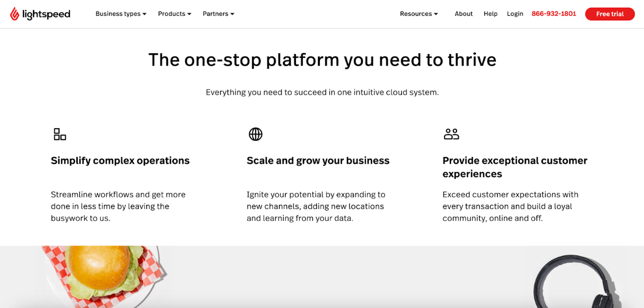Click the 'Ignite your potential by expanding' paragraph
This screenshot has width=644, height=308.
[x=316, y=206]
